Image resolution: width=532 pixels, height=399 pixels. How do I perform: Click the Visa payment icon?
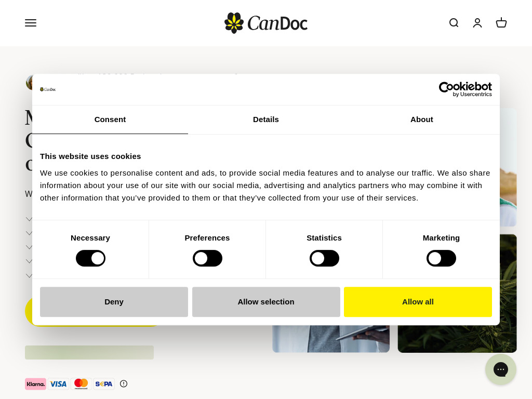[58, 383]
